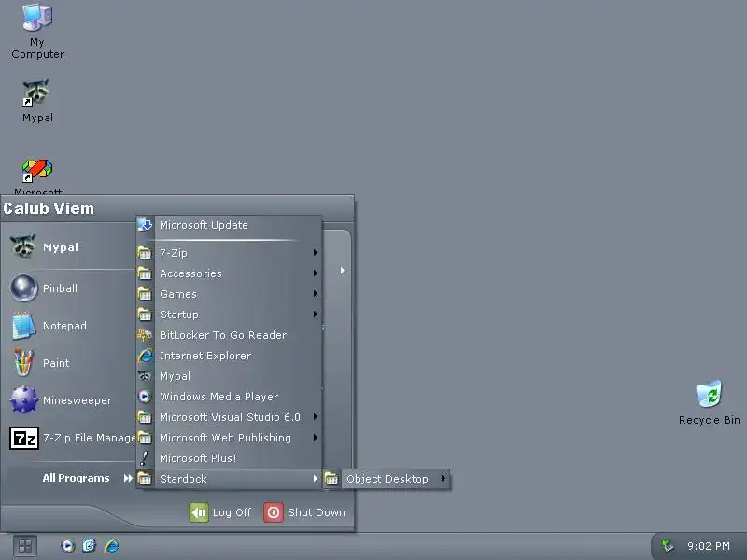This screenshot has height=560, width=747.
Task: Click the Microsoft Web Publishing label
Action: click(x=225, y=438)
